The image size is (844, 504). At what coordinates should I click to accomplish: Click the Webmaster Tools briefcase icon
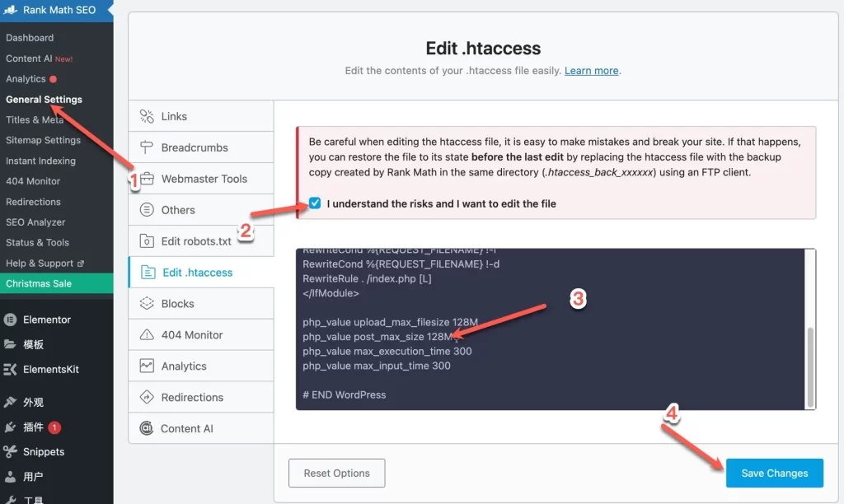pos(147,179)
